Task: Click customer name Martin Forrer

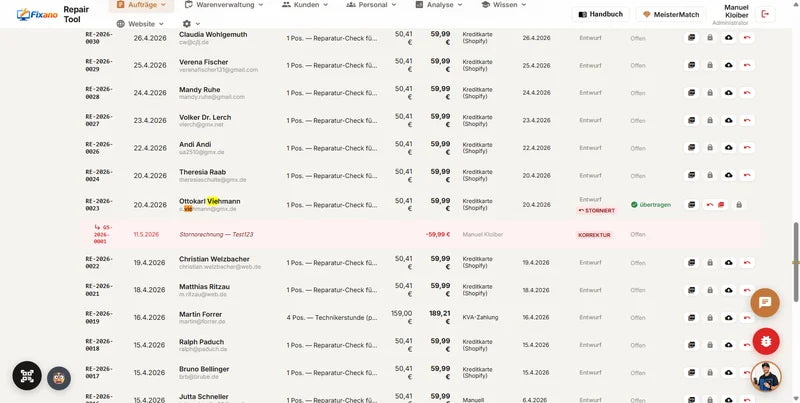Action: [201, 314]
